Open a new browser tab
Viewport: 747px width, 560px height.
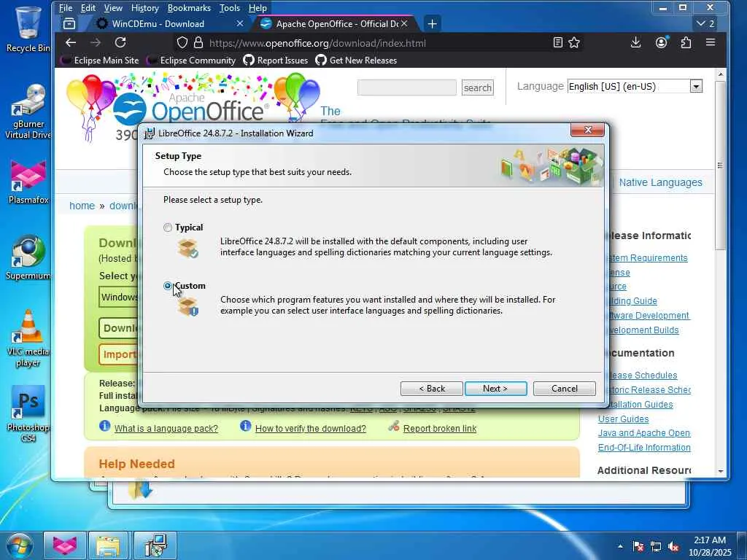(x=432, y=24)
